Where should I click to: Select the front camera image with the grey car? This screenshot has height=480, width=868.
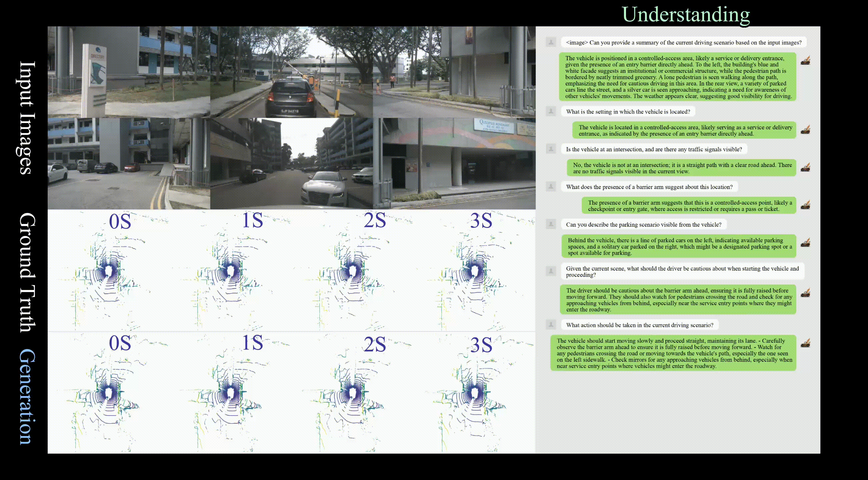click(x=291, y=72)
